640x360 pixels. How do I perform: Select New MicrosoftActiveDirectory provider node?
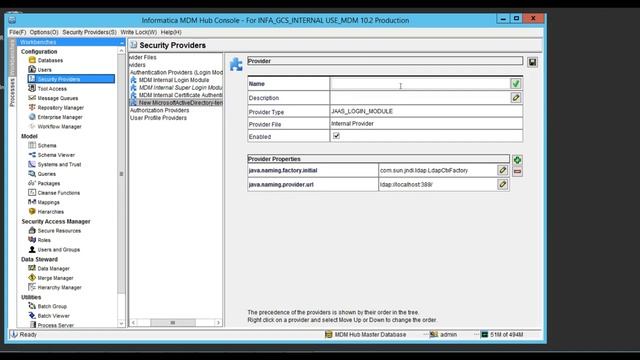pyautogui.click(x=180, y=102)
